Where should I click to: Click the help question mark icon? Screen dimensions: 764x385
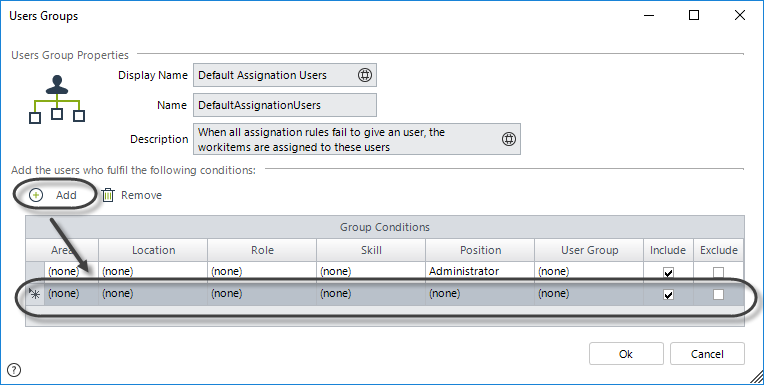[x=14, y=370]
